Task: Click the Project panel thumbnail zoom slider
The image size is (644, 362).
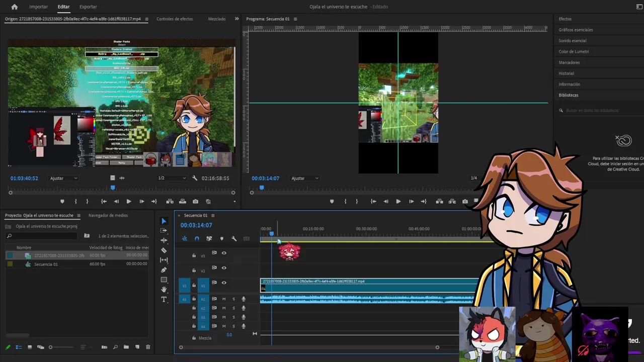Action: click(61, 347)
